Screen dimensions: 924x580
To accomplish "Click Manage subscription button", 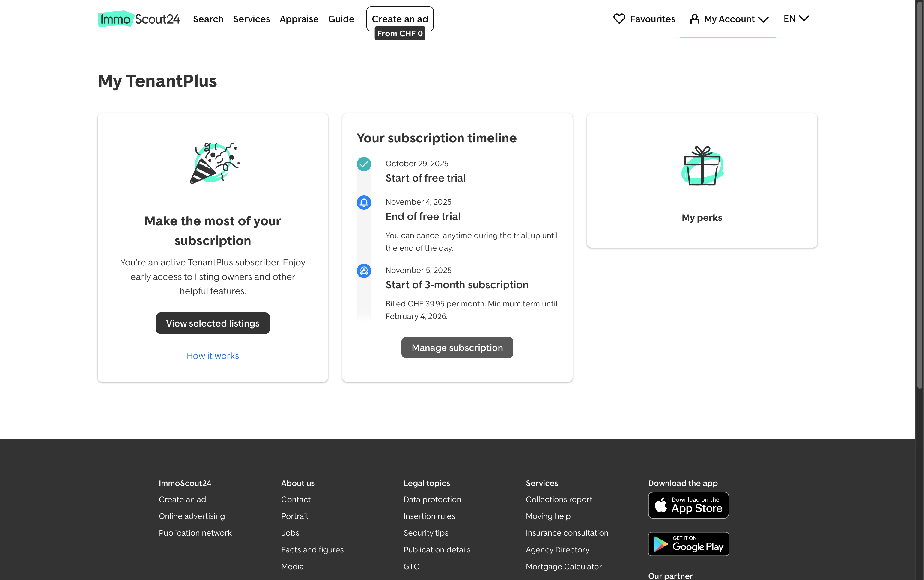I will pos(457,348).
